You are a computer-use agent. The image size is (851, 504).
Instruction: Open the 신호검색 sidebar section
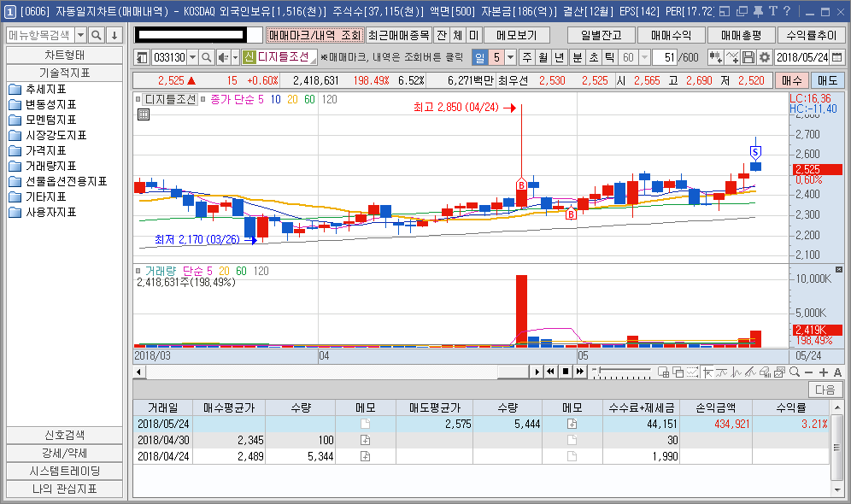coord(65,435)
